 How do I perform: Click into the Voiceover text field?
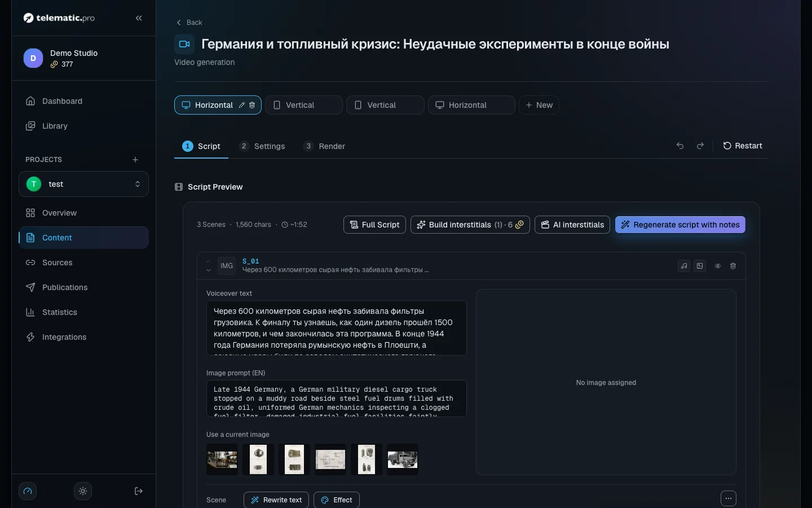pos(337,328)
